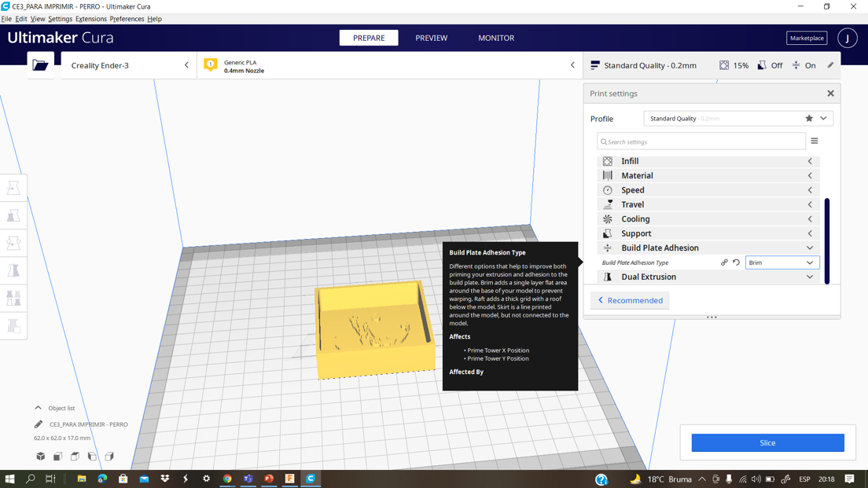868x488 pixels.
Task: Open Windows Start menu
Action: click(x=9, y=479)
